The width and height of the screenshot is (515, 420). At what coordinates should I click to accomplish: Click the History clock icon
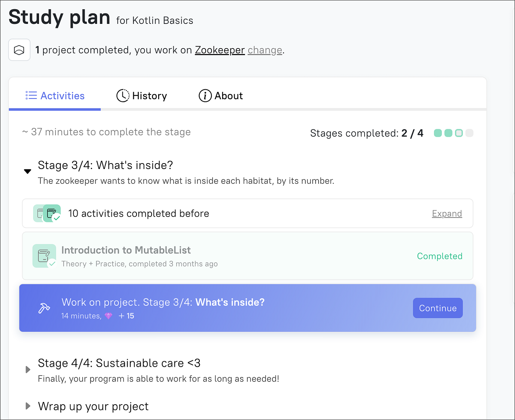(123, 96)
